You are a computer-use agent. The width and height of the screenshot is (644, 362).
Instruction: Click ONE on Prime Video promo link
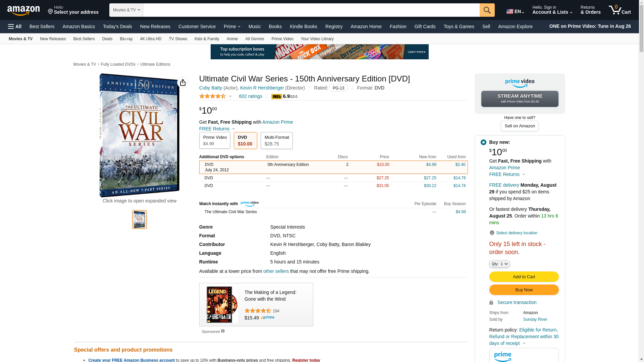click(590, 26)
